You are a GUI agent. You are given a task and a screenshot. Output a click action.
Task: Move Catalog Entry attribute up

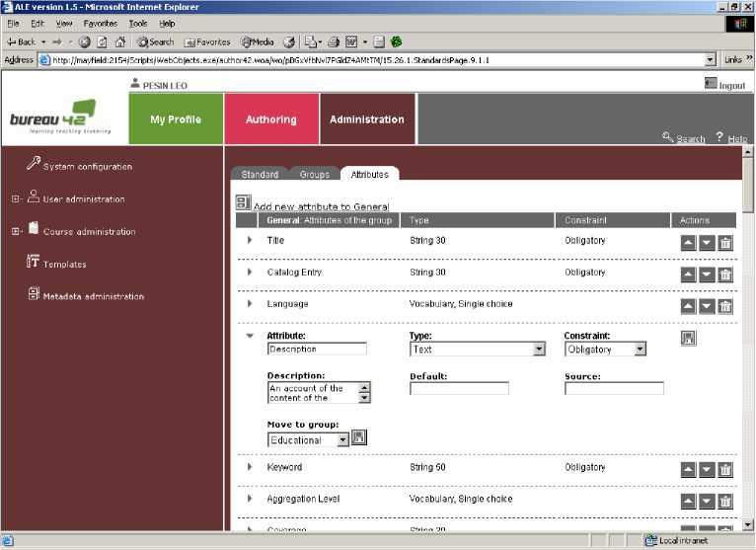tap(688, 275)
